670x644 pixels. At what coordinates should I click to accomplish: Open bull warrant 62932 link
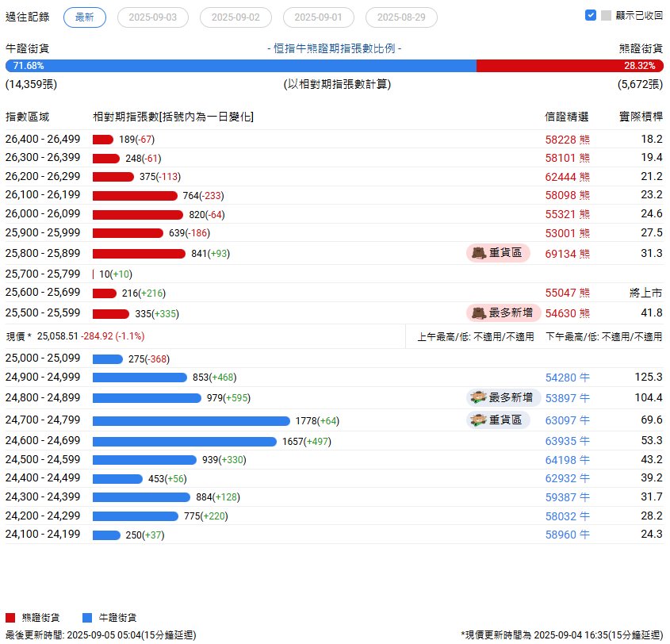point(568,478)
